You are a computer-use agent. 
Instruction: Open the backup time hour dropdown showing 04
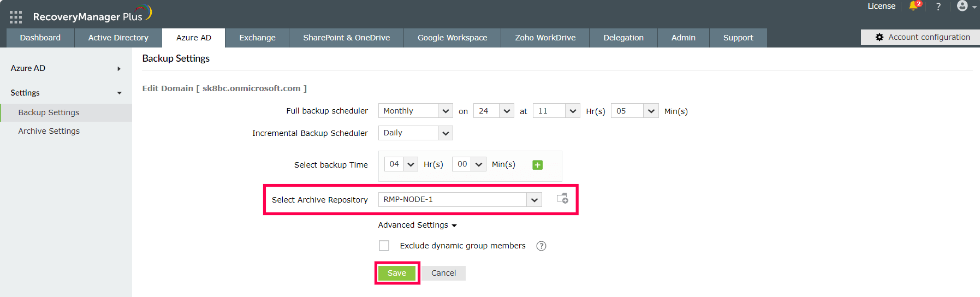click(x=401, y=164)
